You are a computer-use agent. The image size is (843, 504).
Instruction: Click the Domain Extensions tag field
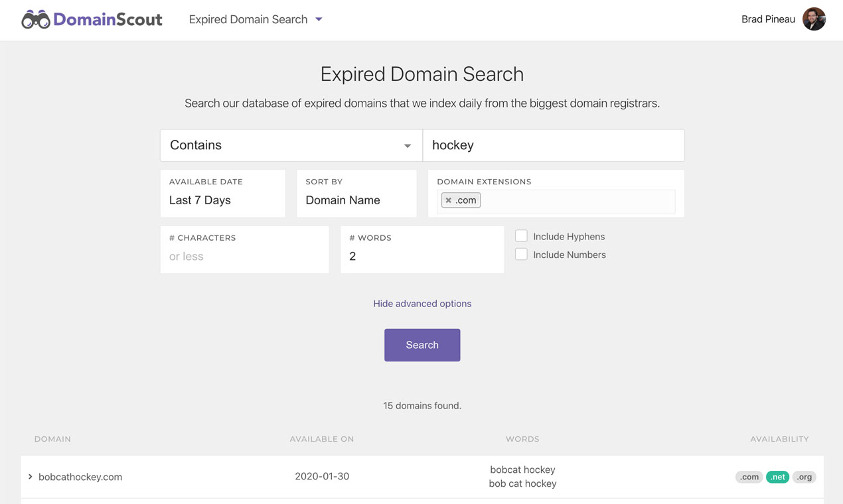click(x=576, y=201)
